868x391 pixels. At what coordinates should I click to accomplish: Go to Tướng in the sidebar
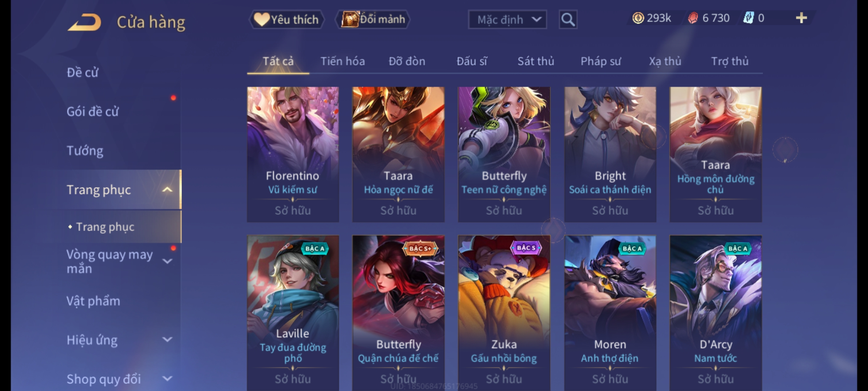(x=85, y=151)
